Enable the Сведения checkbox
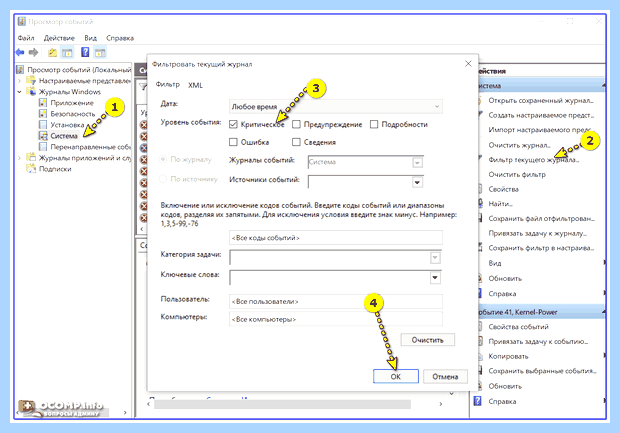Screen dimensions: 620x433 [296, 142]
